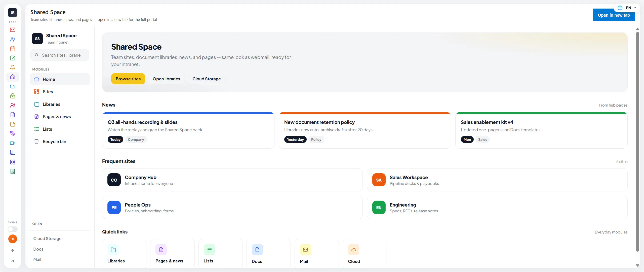Open the people groups icon in app rail
The width and height of the screenshot is (644, 272).
click(13, 105)
